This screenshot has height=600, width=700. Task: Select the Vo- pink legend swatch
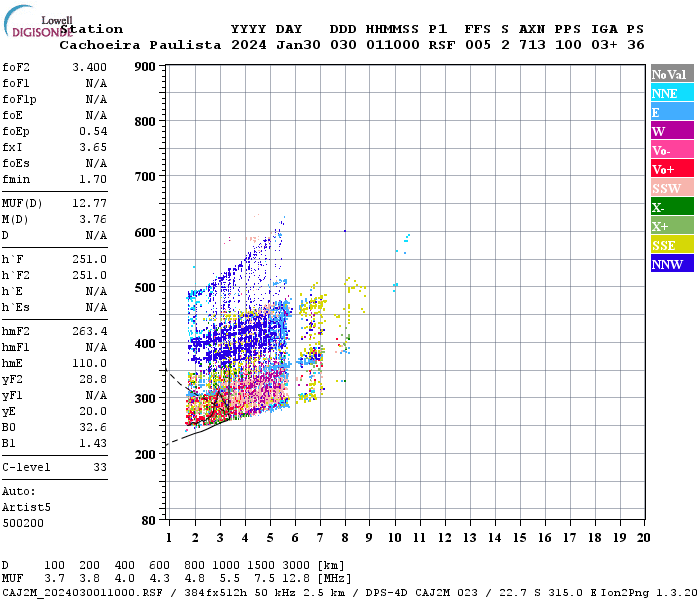point(672,149)
